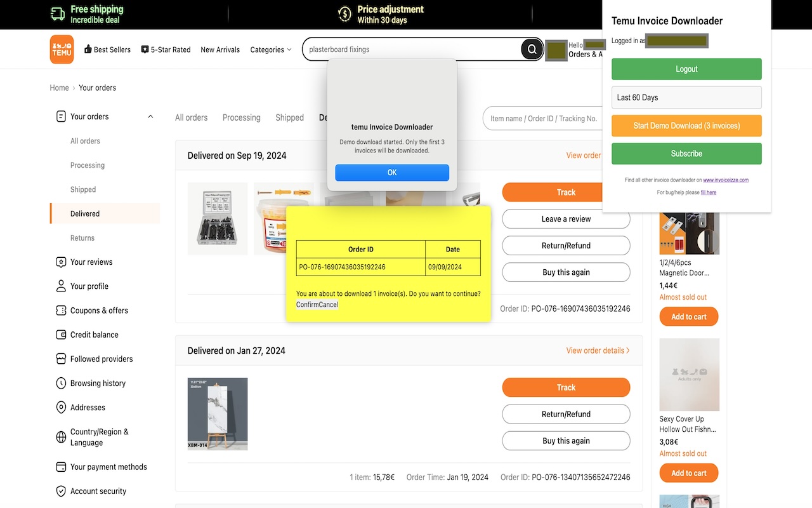
Task: Open Shipped in the sidebar
Action: [83, 189]
